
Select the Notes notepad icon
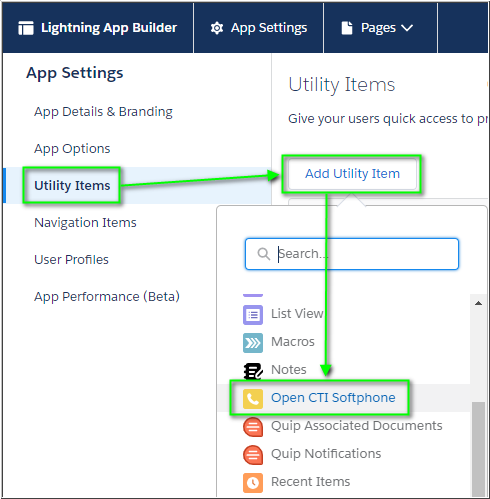tap(253, 371)
